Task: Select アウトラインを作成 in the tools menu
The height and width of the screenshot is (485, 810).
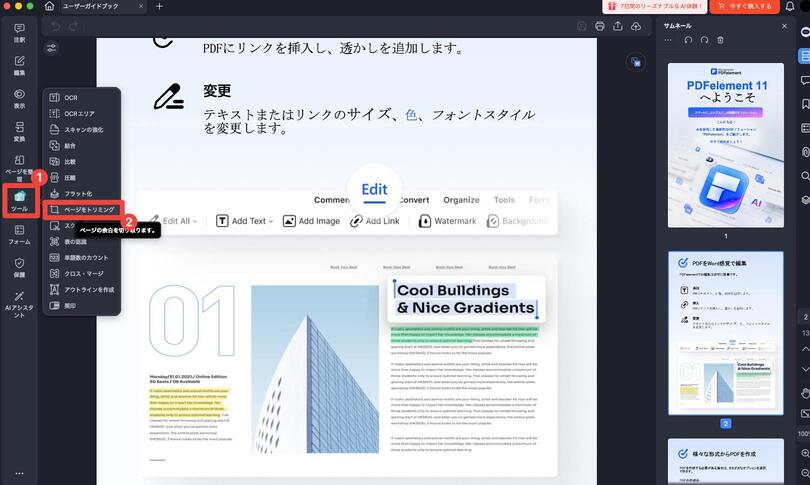Action: tap(82, 290)
